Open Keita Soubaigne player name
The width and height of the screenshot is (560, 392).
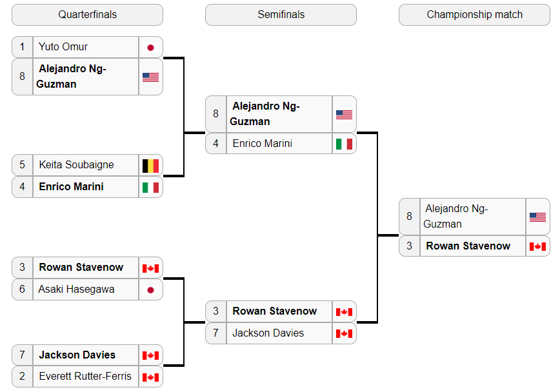(76, 164)
